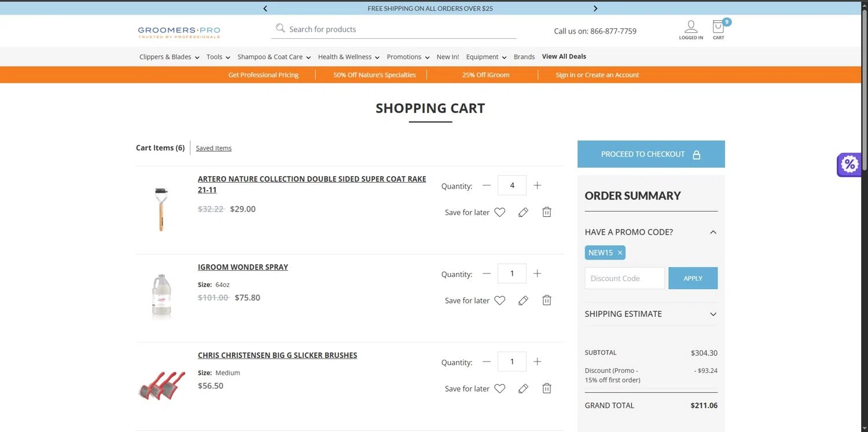Viewport: 868px width, 432px height.
Task: Expand the Shipping Estimate section
Action: [x=713, y=314]
